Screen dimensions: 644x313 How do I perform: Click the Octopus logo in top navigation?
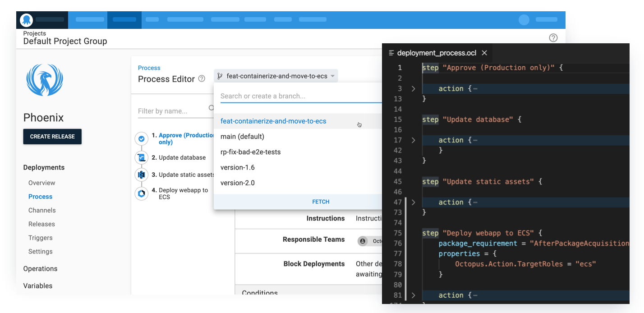pyautogui.click(x=27, y=20)
